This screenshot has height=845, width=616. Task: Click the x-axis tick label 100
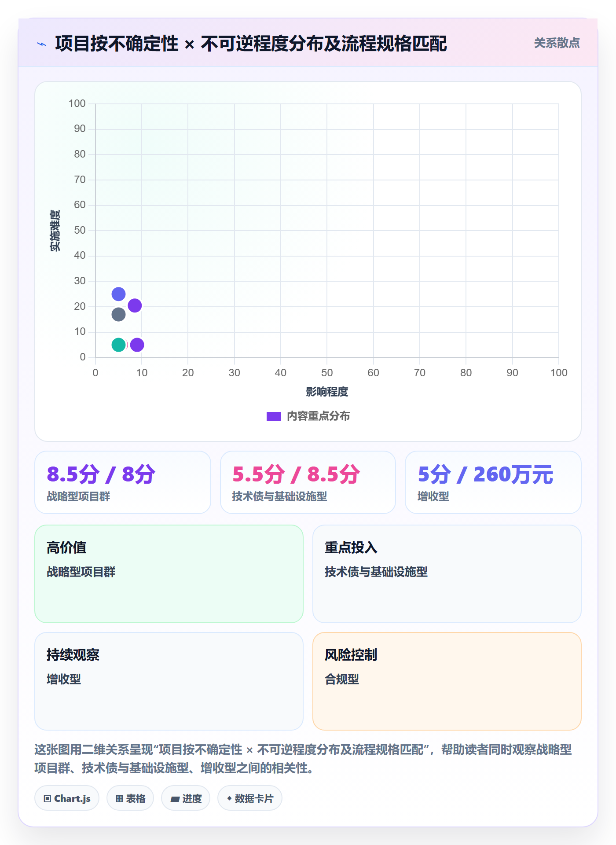point(559,373)
